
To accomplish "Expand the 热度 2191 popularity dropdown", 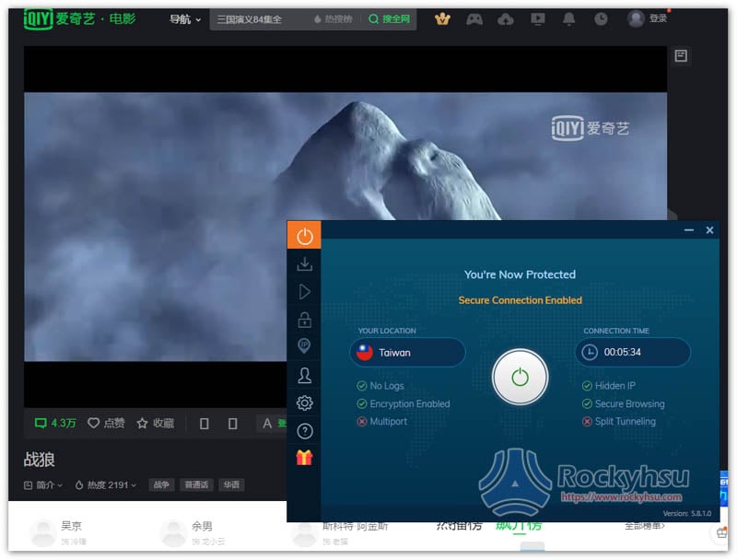I will (106, 484).
